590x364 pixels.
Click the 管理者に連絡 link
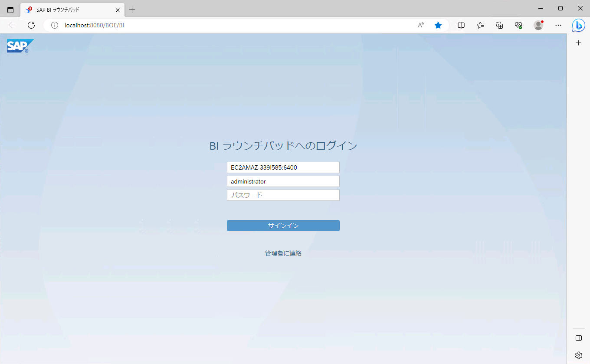click(283, 253)
